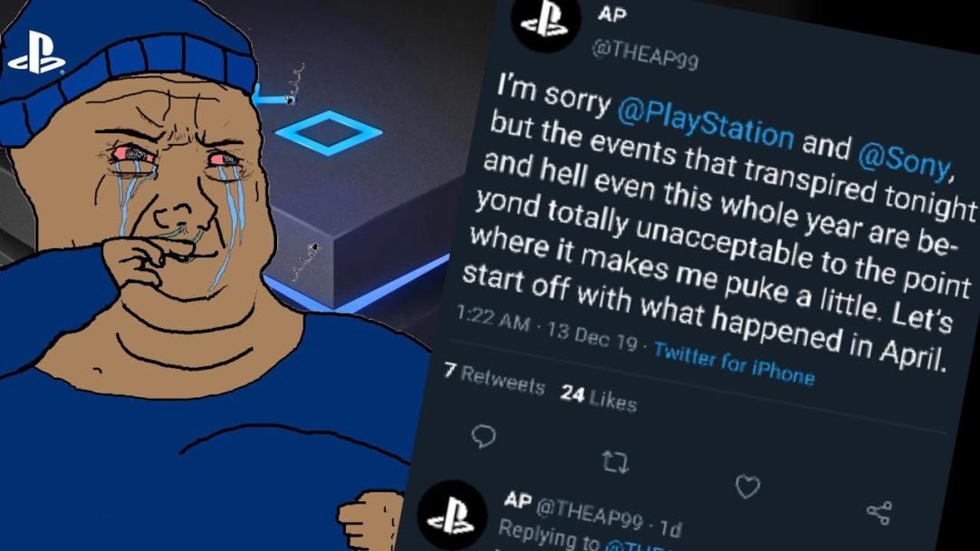Open the @PlayStation mention link
This screenshot has width=980, height=551.
pyautogui.click(x=705, y=124)
